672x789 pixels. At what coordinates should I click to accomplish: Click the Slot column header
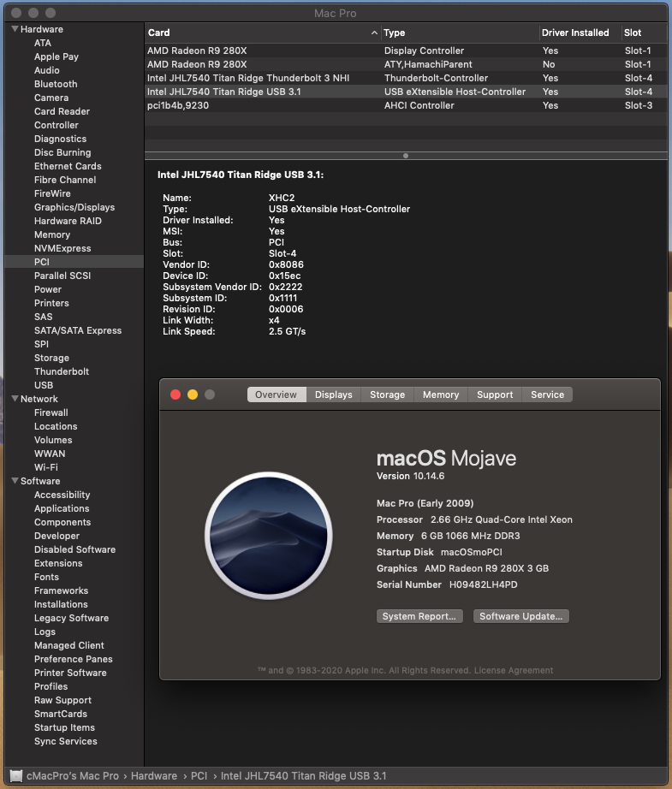point(645,33)
